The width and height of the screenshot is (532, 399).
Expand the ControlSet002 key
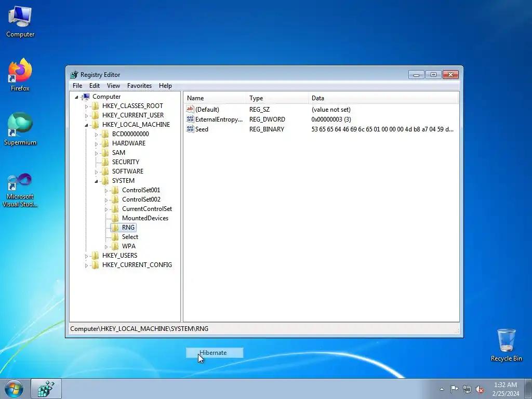point(106,200)
